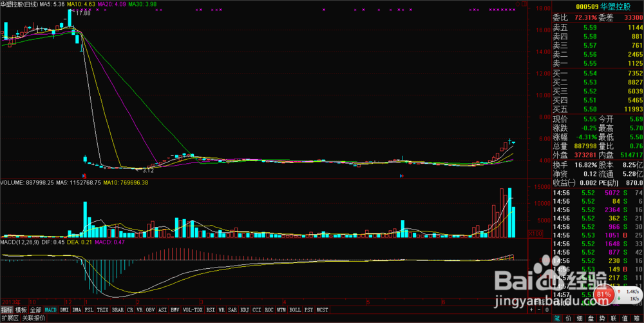Image resolution: width=644 pixels, height=323 pixels.
Task: Select the 指标 tab
Action: 7,310
